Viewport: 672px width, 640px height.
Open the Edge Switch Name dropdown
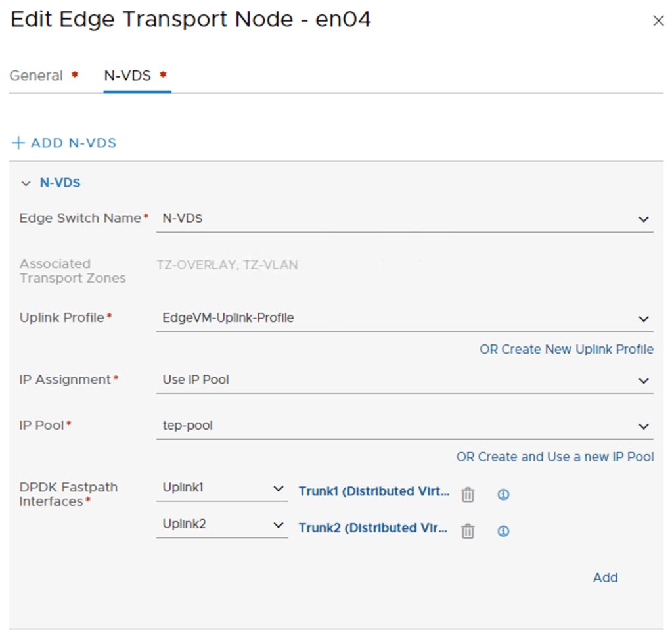[644, 219]
